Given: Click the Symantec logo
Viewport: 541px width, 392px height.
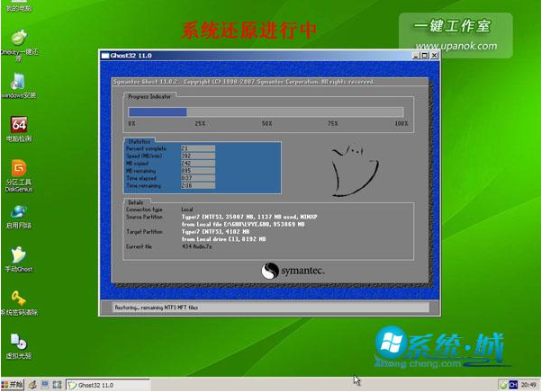Looking at the screenshot, I should (293, 271).
